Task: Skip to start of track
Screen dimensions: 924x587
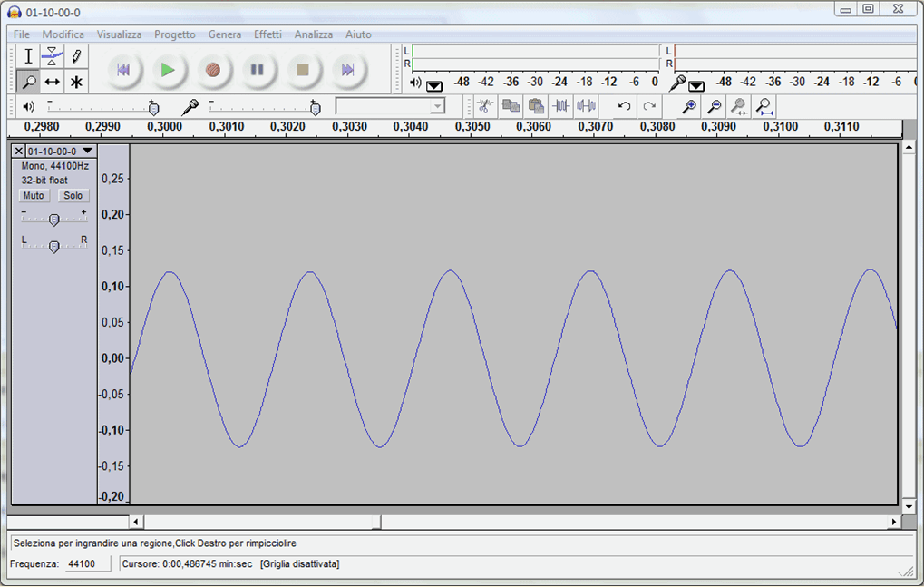Action: pos(123,70)
